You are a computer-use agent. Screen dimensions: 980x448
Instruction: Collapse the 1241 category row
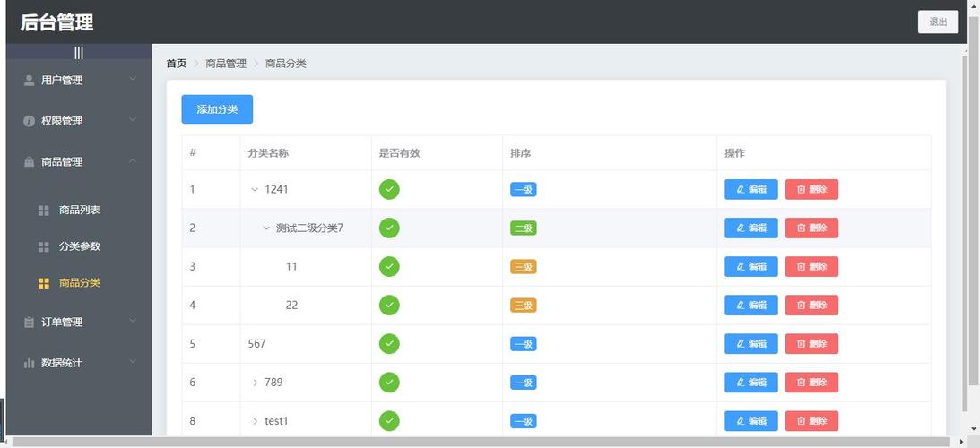click(255, 189)
